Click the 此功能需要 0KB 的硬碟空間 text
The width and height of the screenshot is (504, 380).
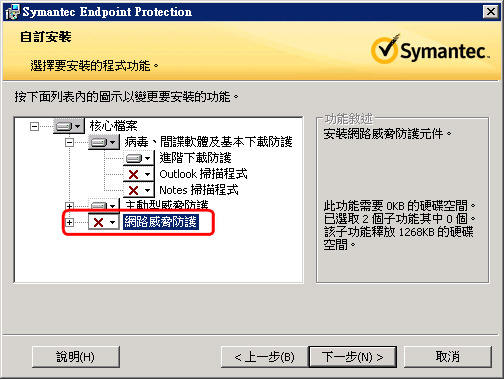tap(399, 206)
